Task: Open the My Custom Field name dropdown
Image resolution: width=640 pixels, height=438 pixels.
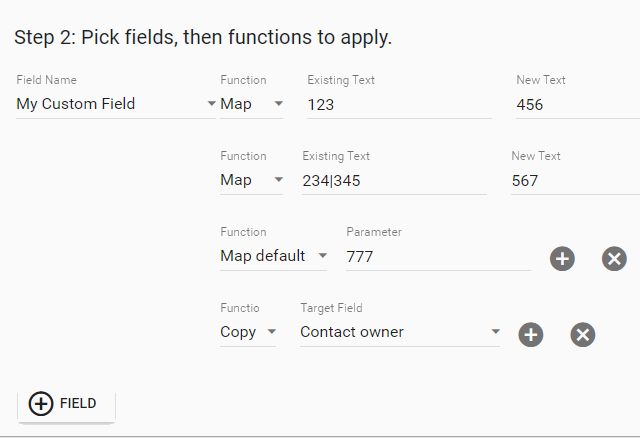Action: 116,104
